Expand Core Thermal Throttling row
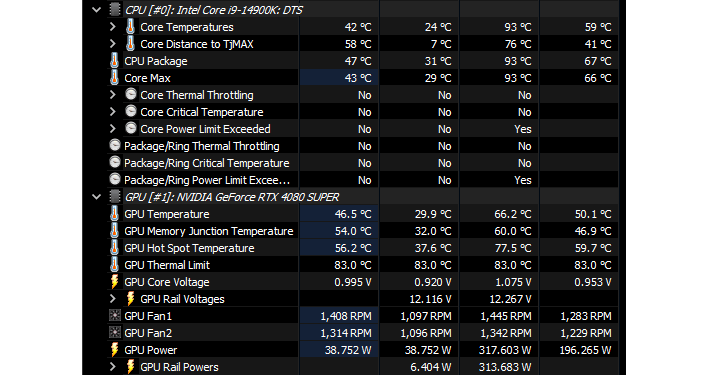The image size is (708, 375). point(112,95)
